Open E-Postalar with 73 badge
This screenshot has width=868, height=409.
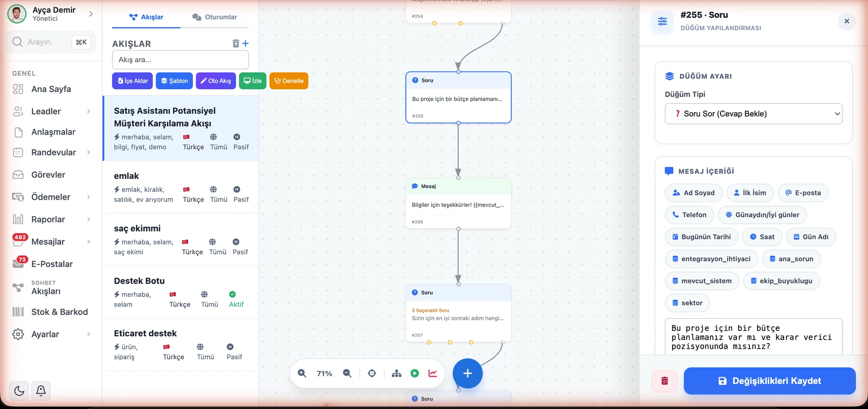52,264
